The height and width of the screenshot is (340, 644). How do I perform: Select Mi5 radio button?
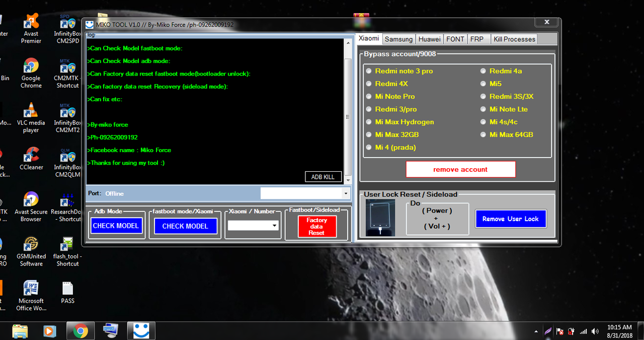coord(484,84)
